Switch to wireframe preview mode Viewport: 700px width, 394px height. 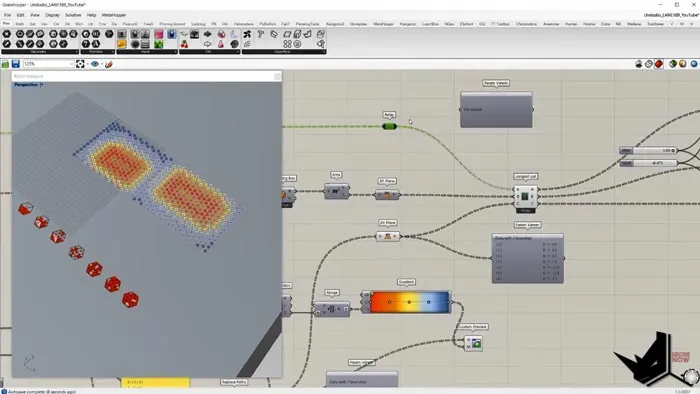pos(649,64)
